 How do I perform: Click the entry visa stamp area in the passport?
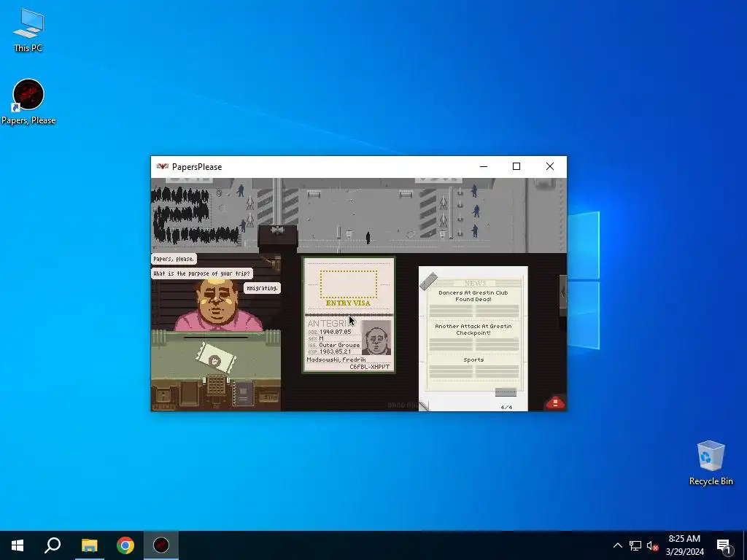click(348, 284)
